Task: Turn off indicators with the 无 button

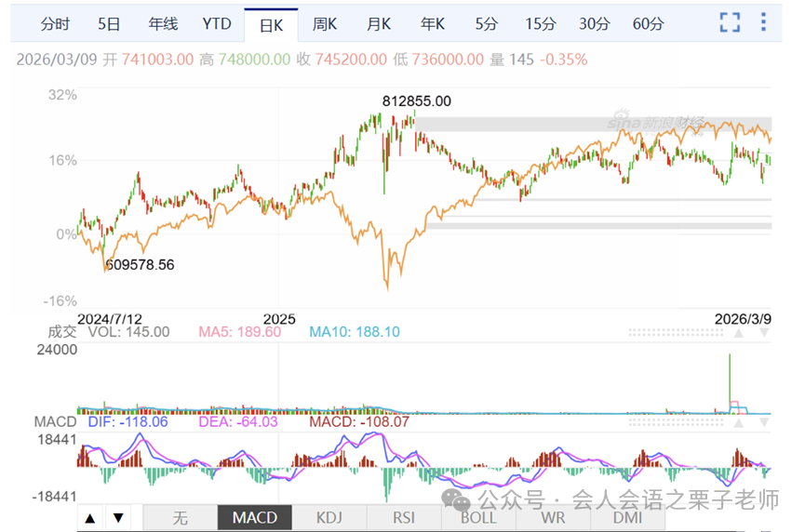Action: point(180,518)
